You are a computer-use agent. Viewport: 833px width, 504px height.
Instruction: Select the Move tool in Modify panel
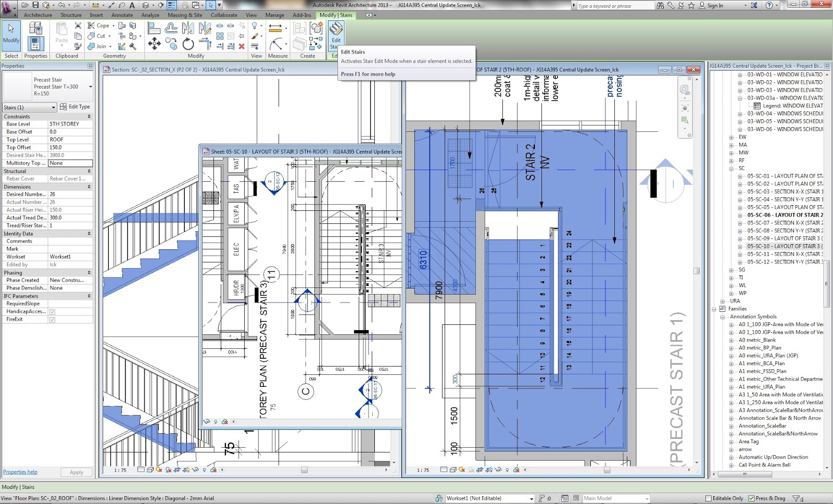(154, 44)
